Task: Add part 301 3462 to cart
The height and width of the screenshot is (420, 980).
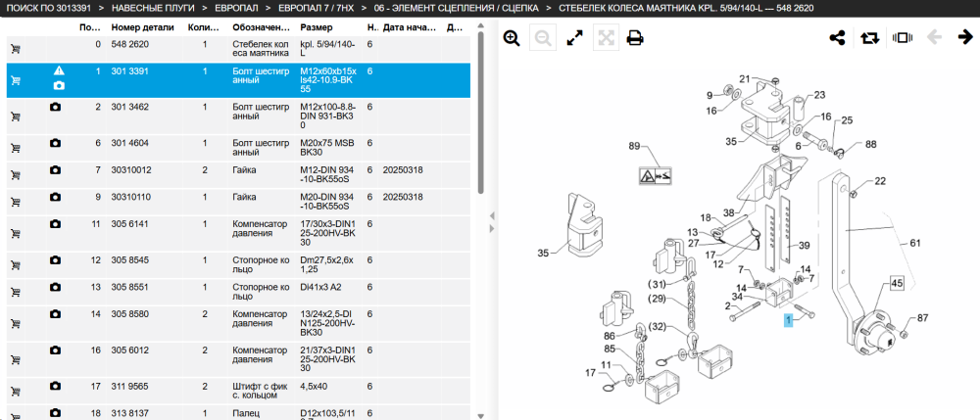Action: tap(16, 117)
